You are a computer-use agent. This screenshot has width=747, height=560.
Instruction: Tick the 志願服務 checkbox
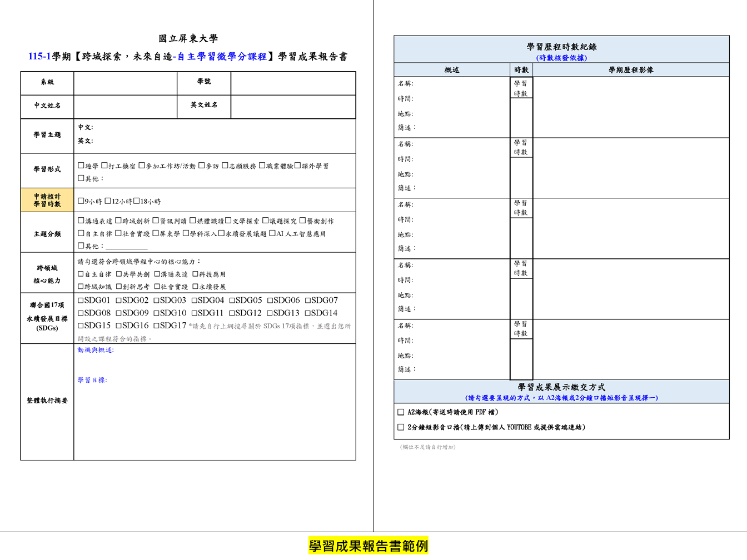[x=225, y=166]
